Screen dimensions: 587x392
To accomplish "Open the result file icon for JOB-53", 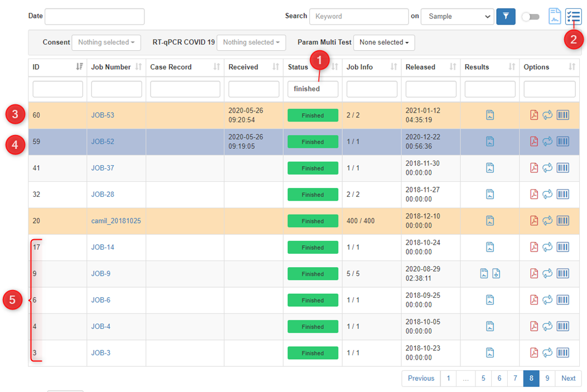I will coord(489,115).
